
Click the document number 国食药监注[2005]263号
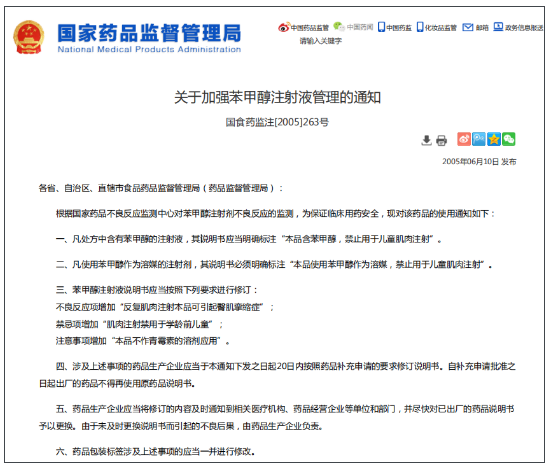click(x=277, y=122)
